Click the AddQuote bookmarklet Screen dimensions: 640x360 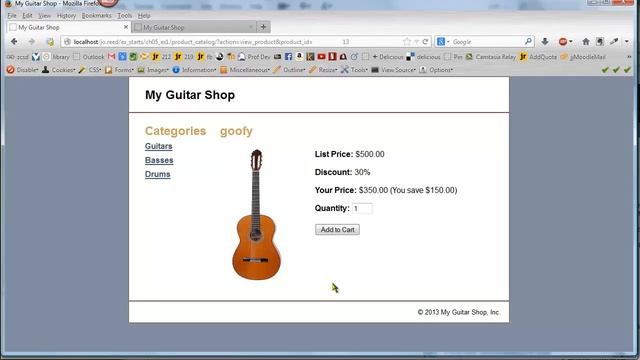(x=538, y=57)
